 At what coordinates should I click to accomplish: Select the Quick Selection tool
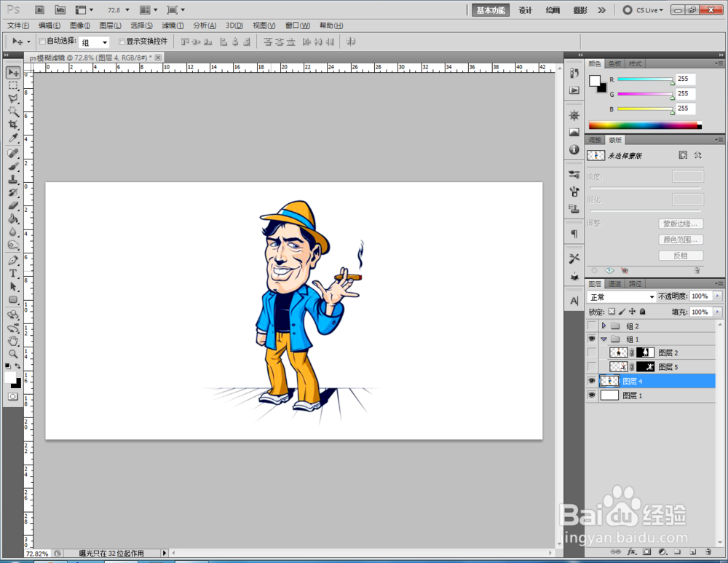coord(13,111)
